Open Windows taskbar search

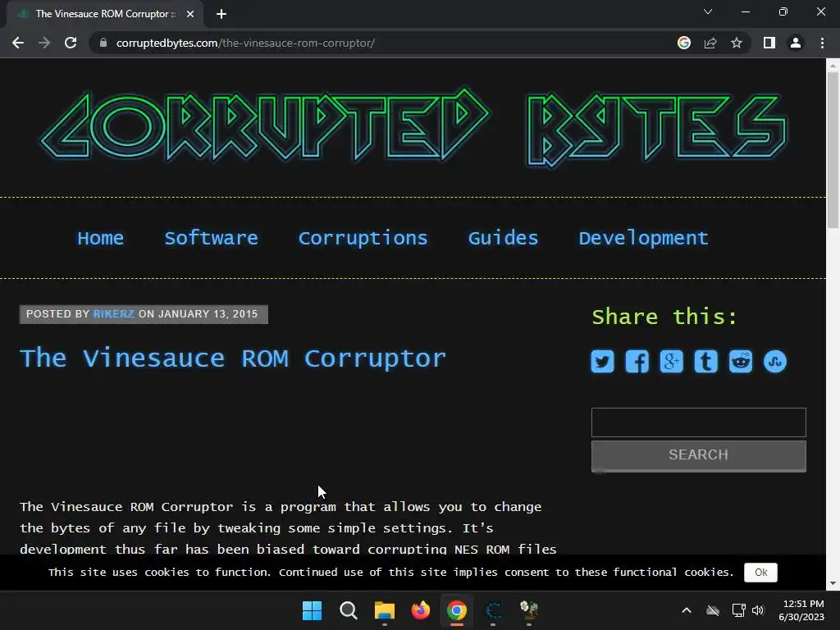(348, 610)
